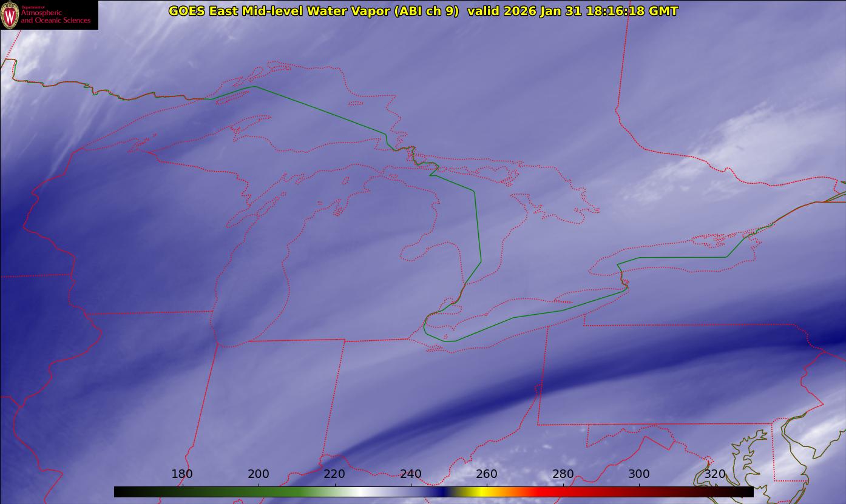Click the 280 colorbar tick label
The image size is (846, 504).
click(x=563, y=474)
